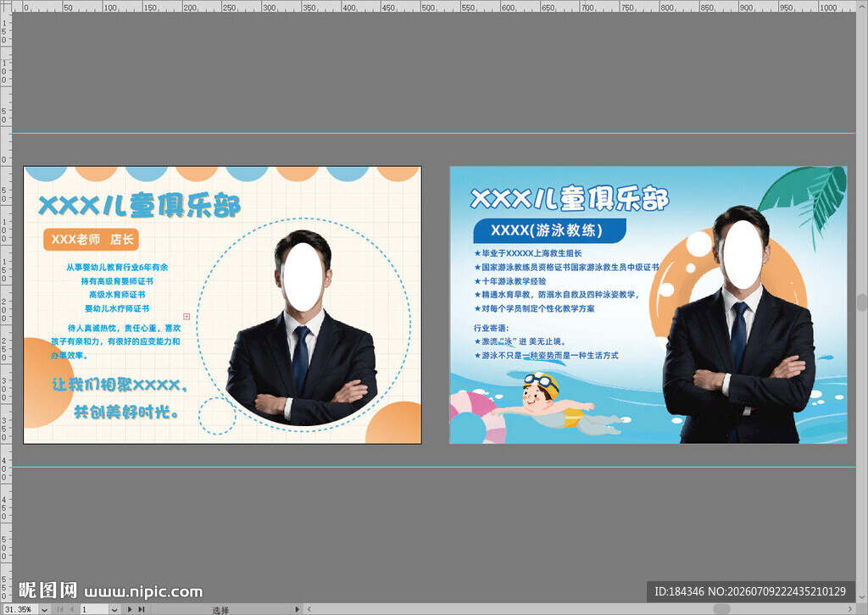Select the blue XXXX(游泳教练) banner
This screenshot has width=868, height=615.
coord(549,230)
